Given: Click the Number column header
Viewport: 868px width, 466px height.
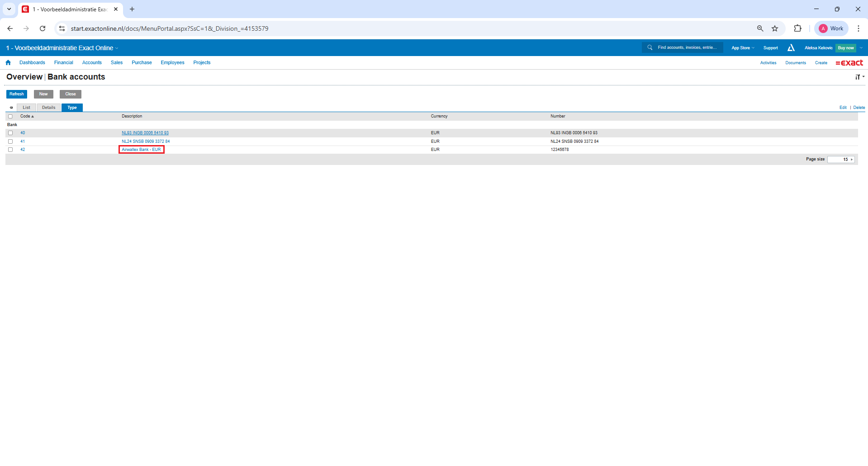Looking at the screenshot, I should [558, 116].
